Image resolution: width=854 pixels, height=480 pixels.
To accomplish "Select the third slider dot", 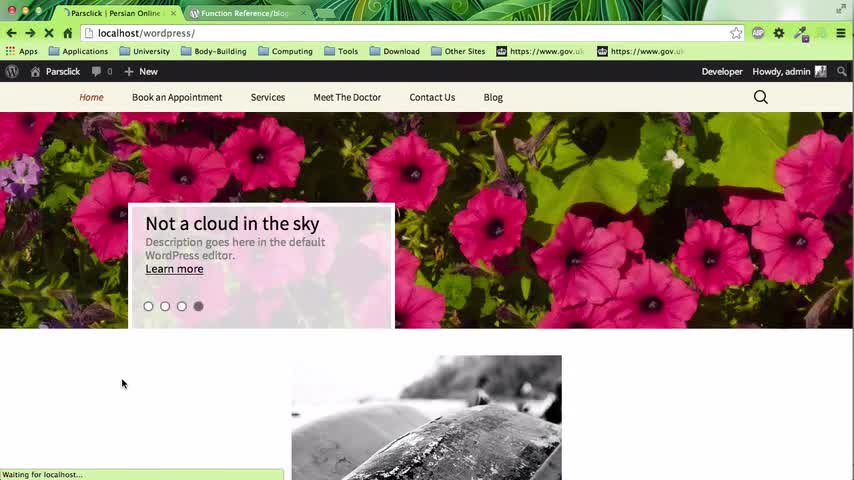I will click(182, 306).
